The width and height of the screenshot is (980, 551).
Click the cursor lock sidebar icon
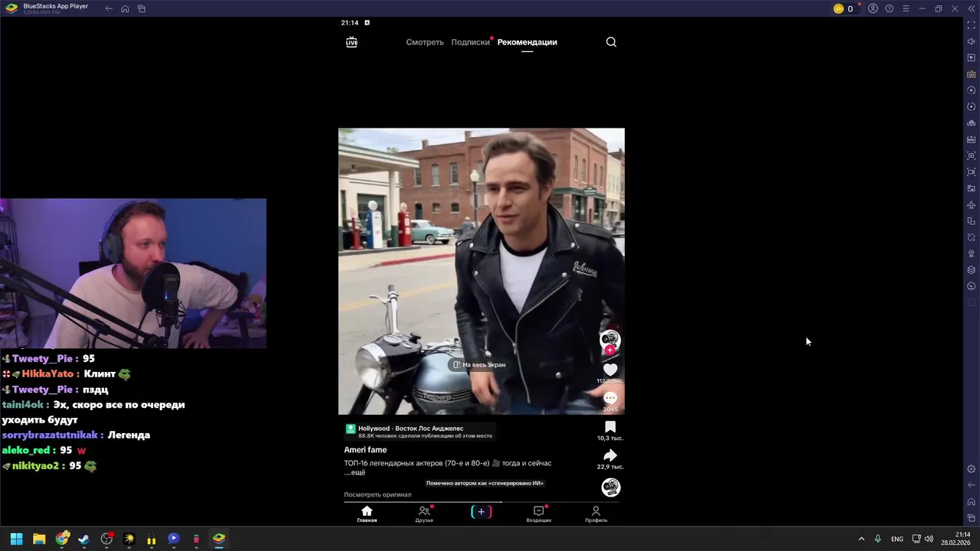[x=972, y=58]
